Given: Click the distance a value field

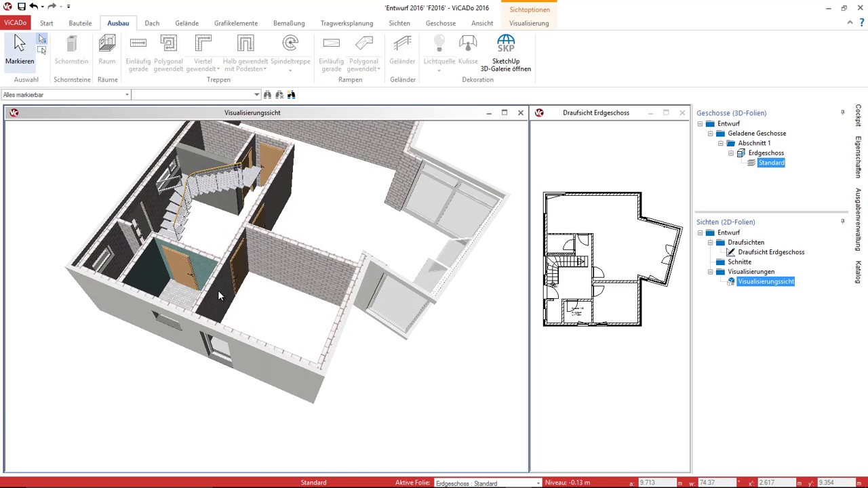Looking at the screenshot, I should point(656,483).
